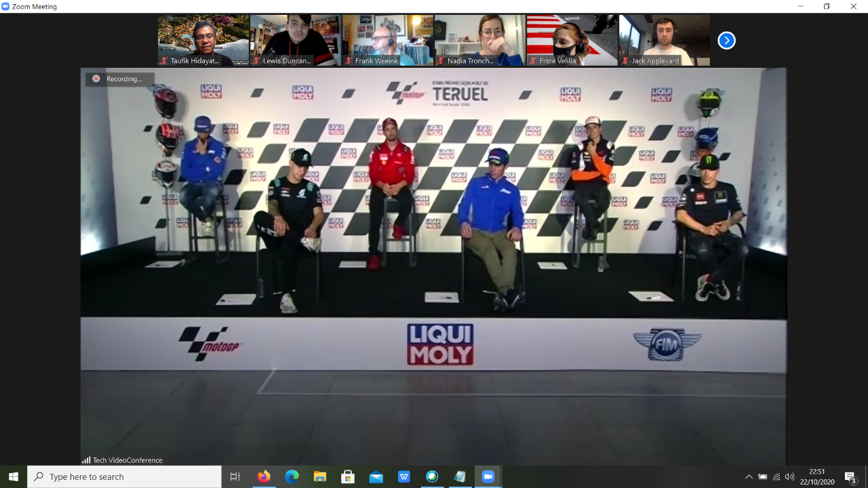The height and width of the screenshot is (488, 868).
Task: Show hidden system tray icons
Action: (x=749, y=476)
